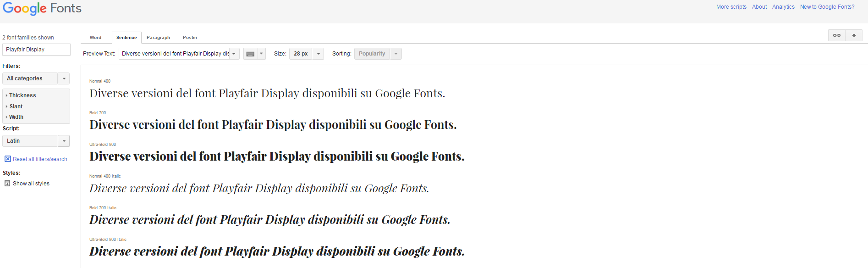This screenshot has width=868, height=268.
Task: Click the Latin script button
Action: click(30, 141)
